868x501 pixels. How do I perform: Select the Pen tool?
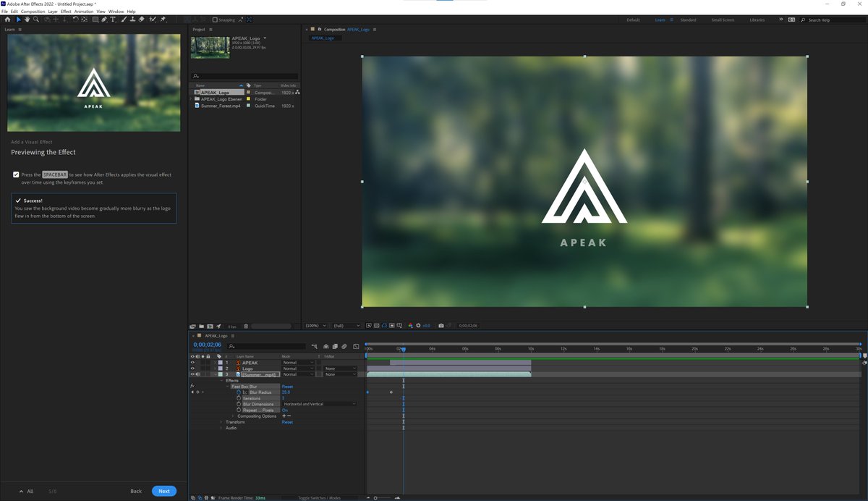click(104, 20)
